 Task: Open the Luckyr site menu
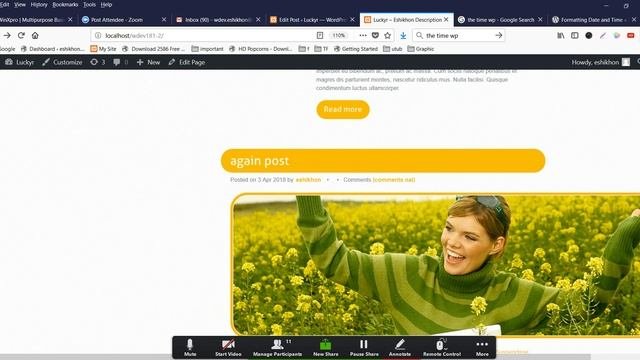[20, 62]
